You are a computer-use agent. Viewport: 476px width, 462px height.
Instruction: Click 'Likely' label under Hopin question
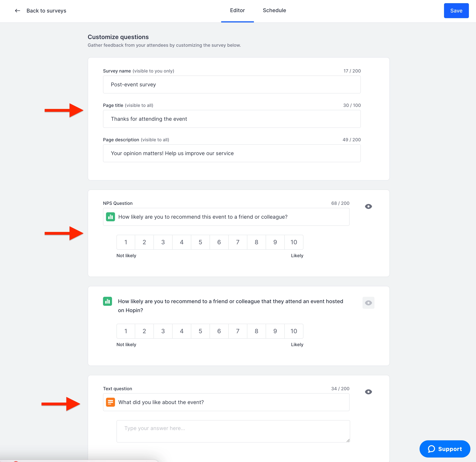click(297, 345)
